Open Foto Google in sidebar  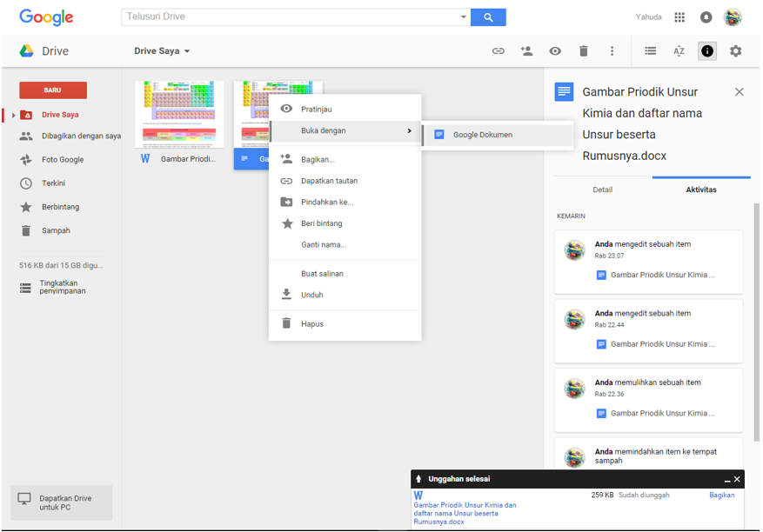(x=63, y=159)
